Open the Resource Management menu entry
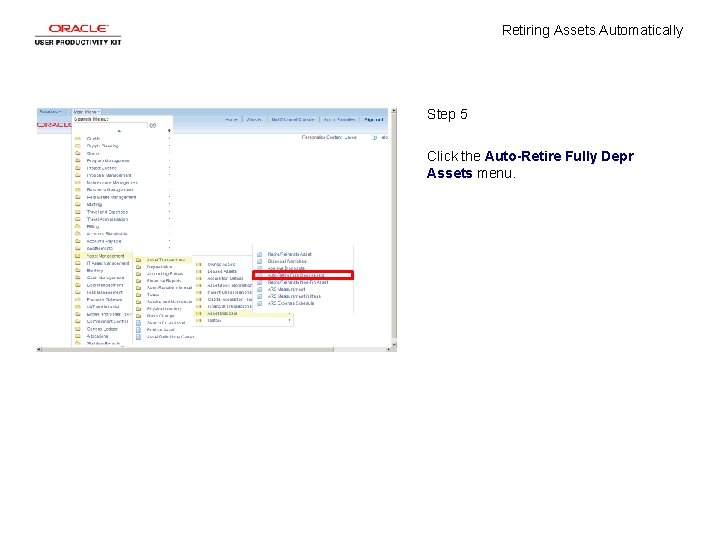 coord(110,190)
